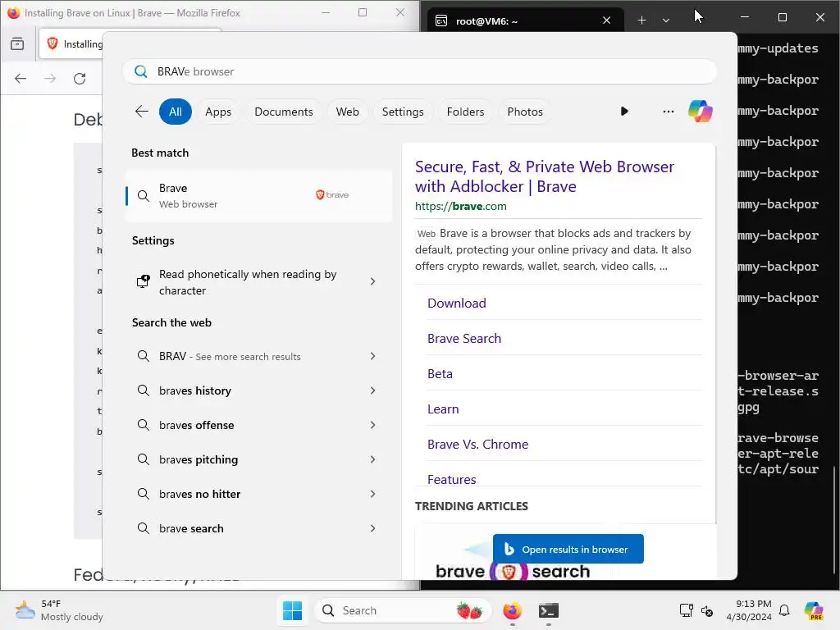Open the https://brave.com URL link

point(461,206)
